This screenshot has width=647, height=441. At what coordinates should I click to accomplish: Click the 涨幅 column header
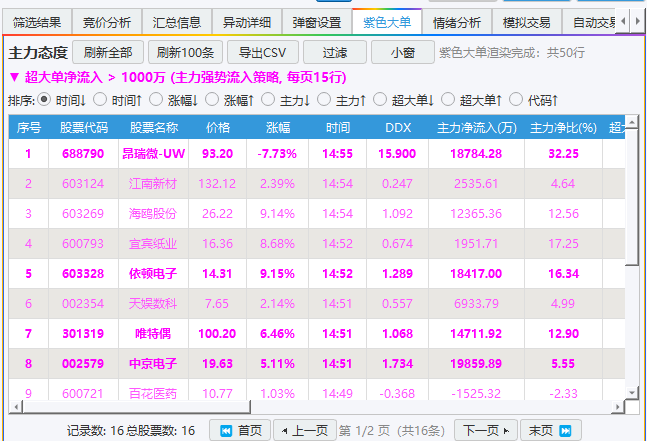(278, 127)
